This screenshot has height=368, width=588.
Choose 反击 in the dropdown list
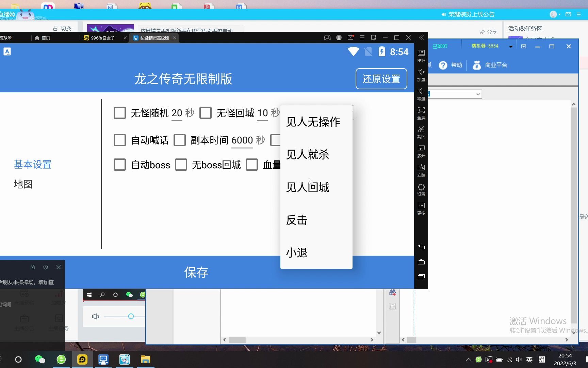tap(316, 220)
